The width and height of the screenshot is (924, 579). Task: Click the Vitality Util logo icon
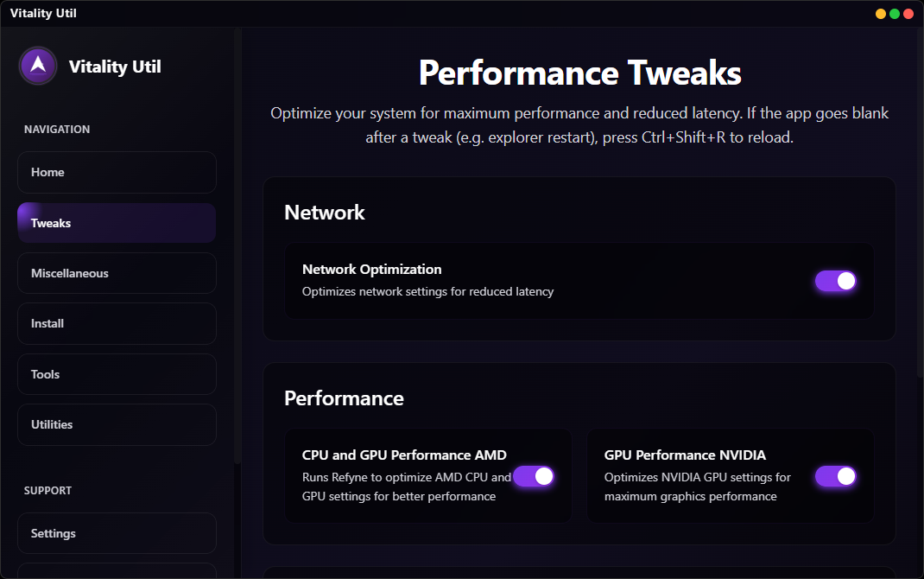click(37, 66)
